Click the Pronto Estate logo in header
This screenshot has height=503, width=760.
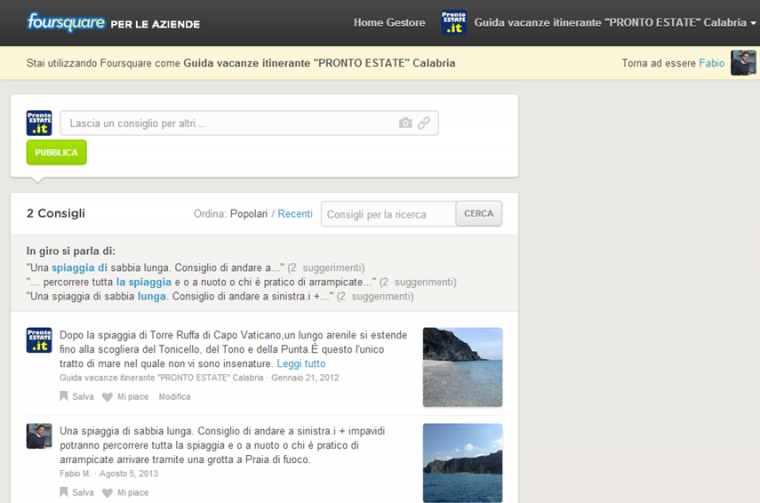click(x=454, y=23)
